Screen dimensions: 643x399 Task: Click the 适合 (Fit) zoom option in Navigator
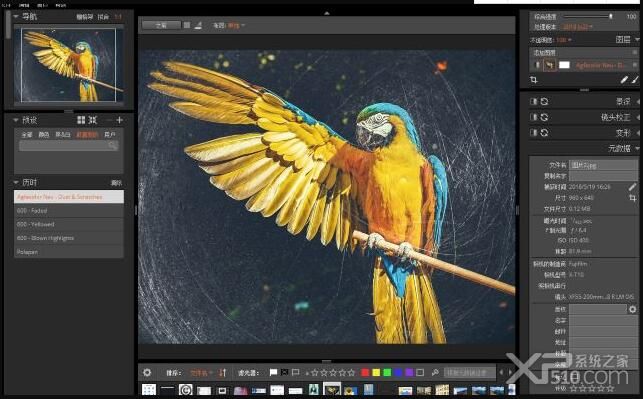coord(103,17)
